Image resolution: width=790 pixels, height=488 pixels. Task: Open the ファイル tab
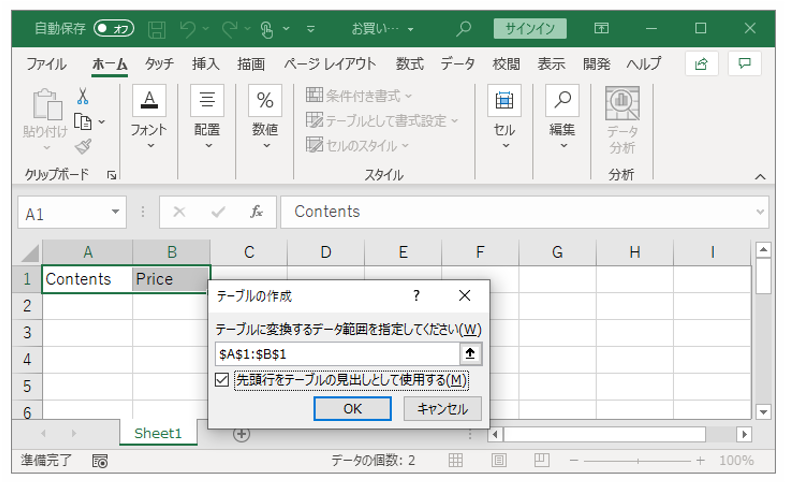coord(46,64)
